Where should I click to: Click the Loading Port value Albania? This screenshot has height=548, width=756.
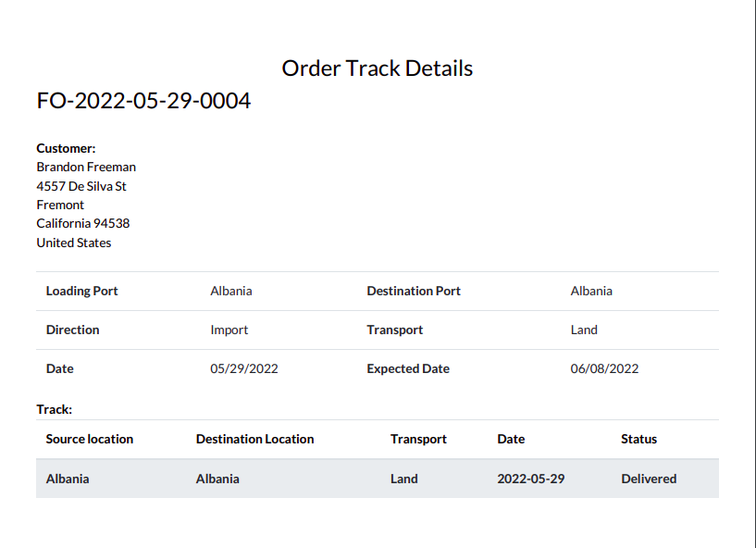(x=231, y=291)
